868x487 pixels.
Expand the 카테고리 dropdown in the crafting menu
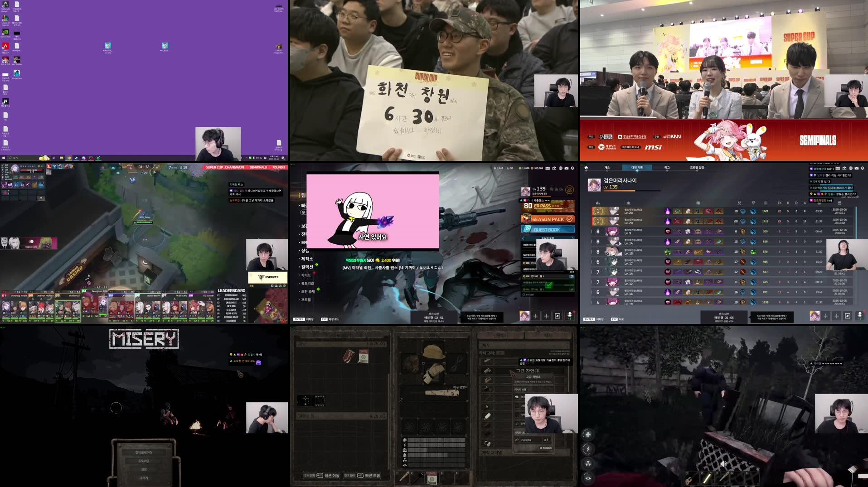(x=500, y=352)
